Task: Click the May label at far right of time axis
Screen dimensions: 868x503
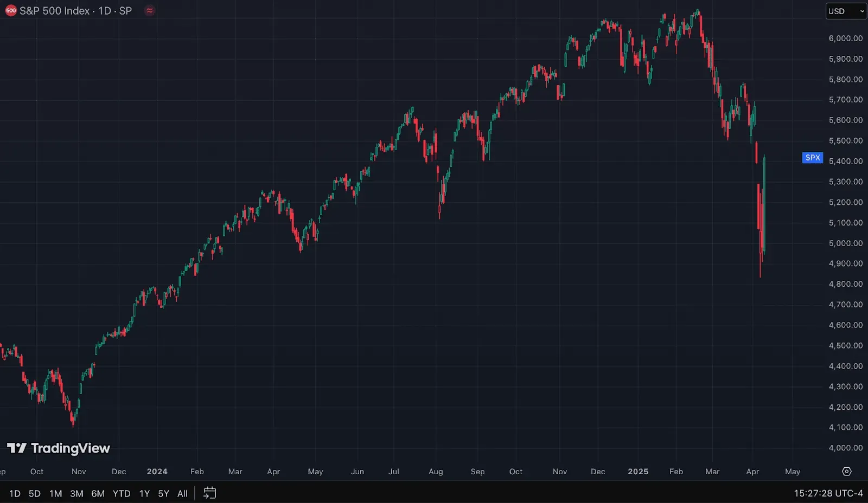Action: (793, 472)
